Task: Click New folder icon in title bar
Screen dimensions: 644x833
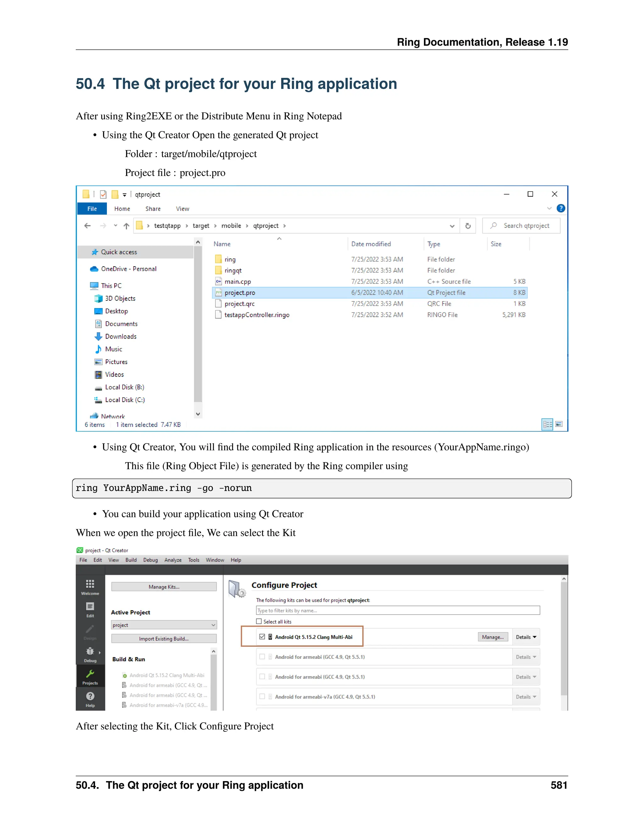Action: tap(115, 195)
